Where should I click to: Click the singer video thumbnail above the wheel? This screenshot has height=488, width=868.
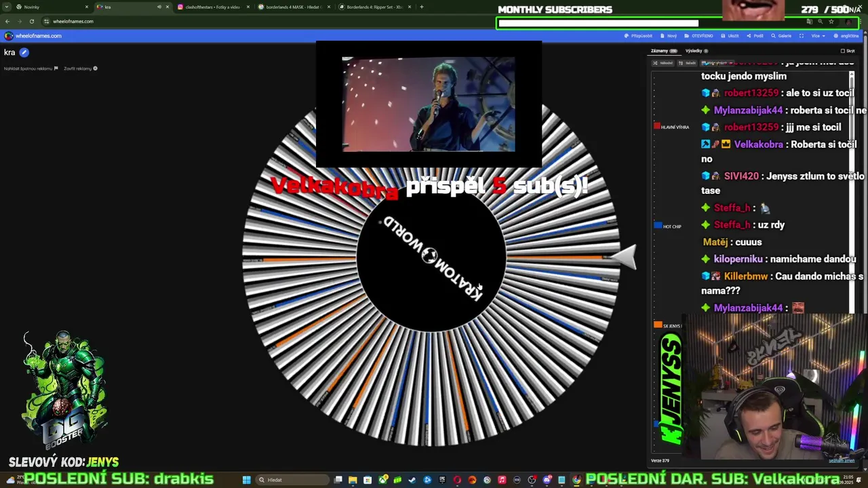click(429, 104)
